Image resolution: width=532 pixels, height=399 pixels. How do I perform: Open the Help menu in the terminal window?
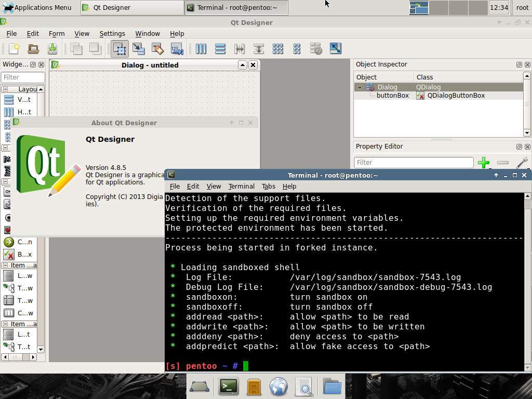[x=289, y=187]
